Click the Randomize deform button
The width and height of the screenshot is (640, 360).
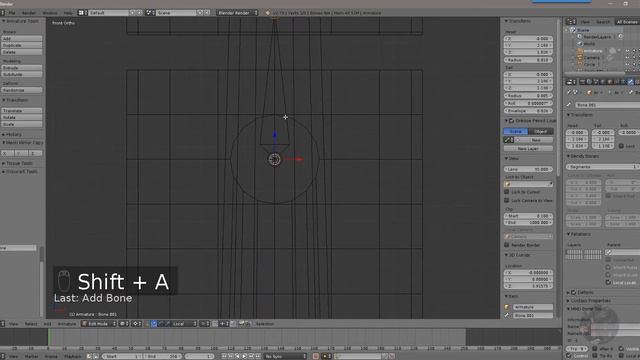[22, 90]
